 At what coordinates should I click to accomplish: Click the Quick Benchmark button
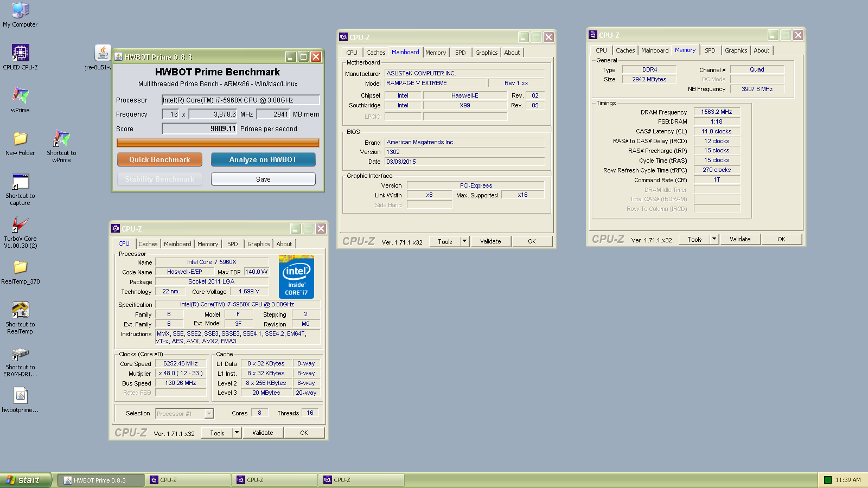[159, 159]
